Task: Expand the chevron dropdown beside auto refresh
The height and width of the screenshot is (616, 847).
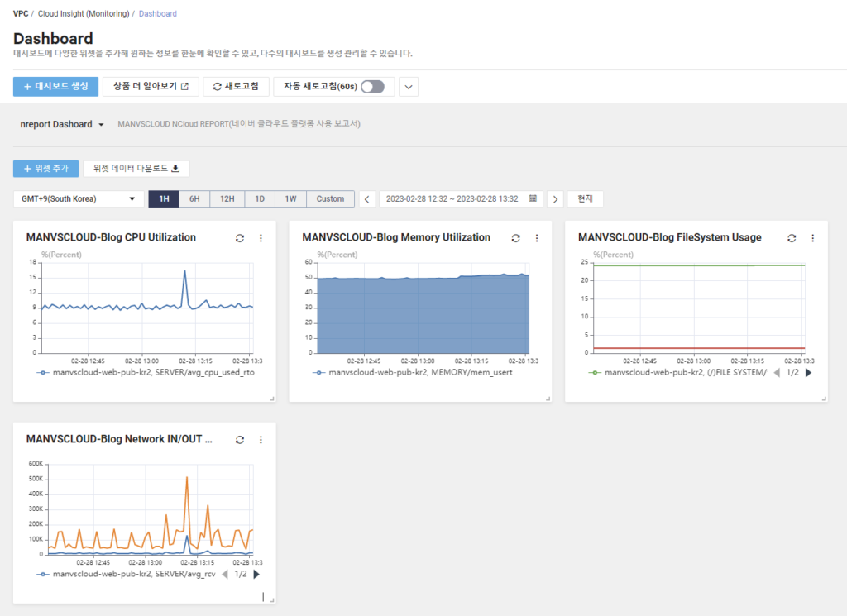Action: 409,87
